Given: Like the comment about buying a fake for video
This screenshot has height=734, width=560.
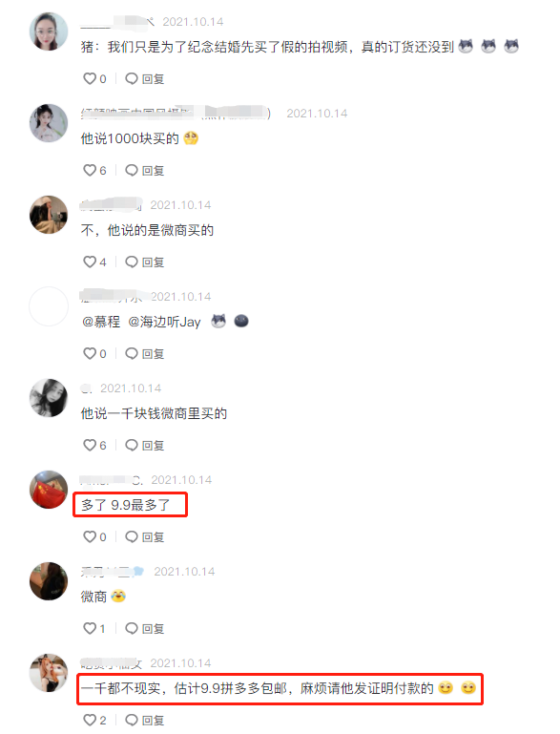Looking at the screenshot, I should click(x=90, y=78).
